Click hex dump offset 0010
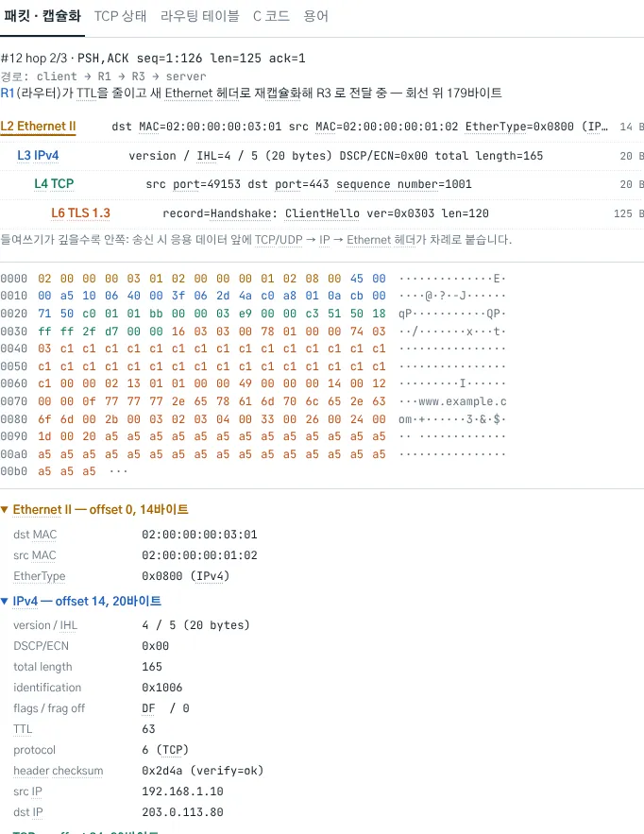The image size is (644, 834). [x=14, y=296]
